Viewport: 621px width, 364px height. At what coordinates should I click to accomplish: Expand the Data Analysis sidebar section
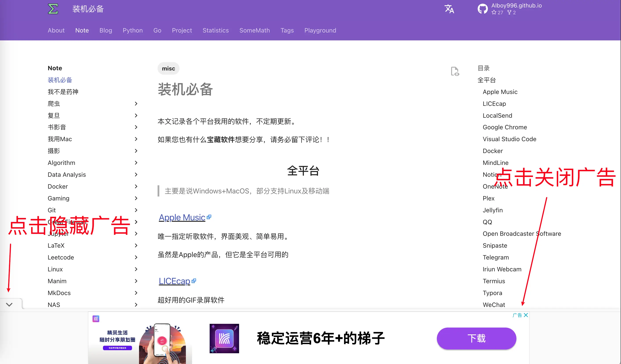tap(136, 175)
